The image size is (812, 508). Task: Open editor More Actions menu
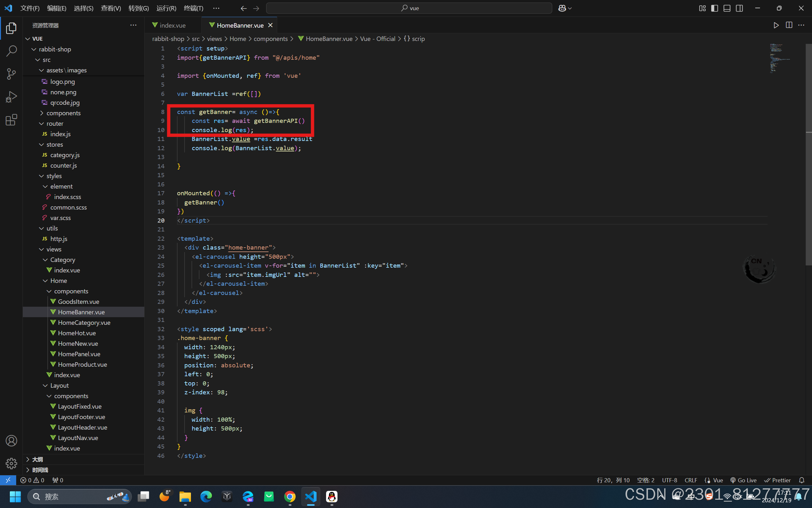coord(801,25)
